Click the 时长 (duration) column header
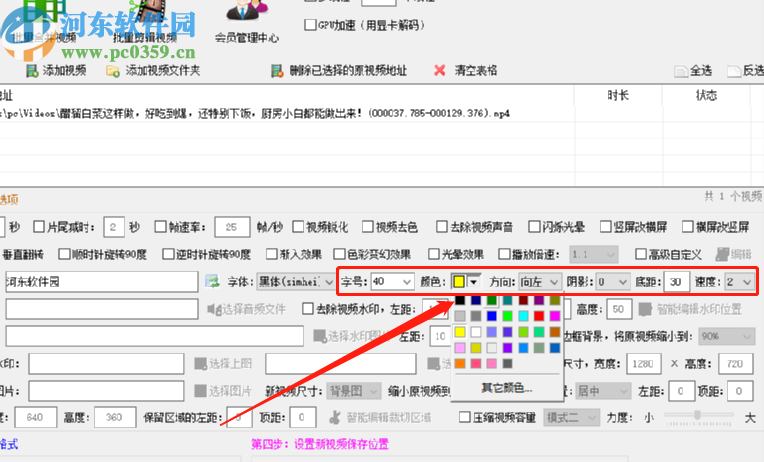This screenshot has height=462, width=764. [x=618, y=96]
